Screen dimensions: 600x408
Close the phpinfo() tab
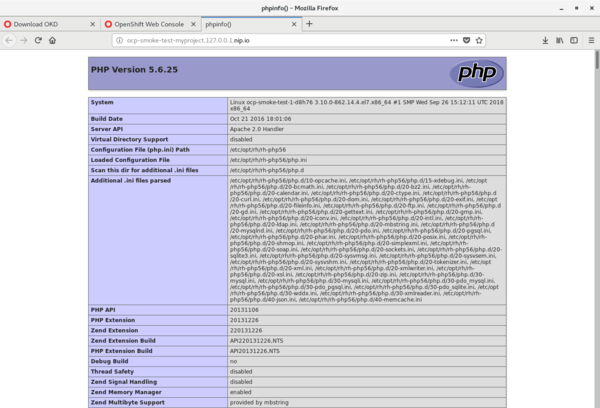[x=291, y=22]
